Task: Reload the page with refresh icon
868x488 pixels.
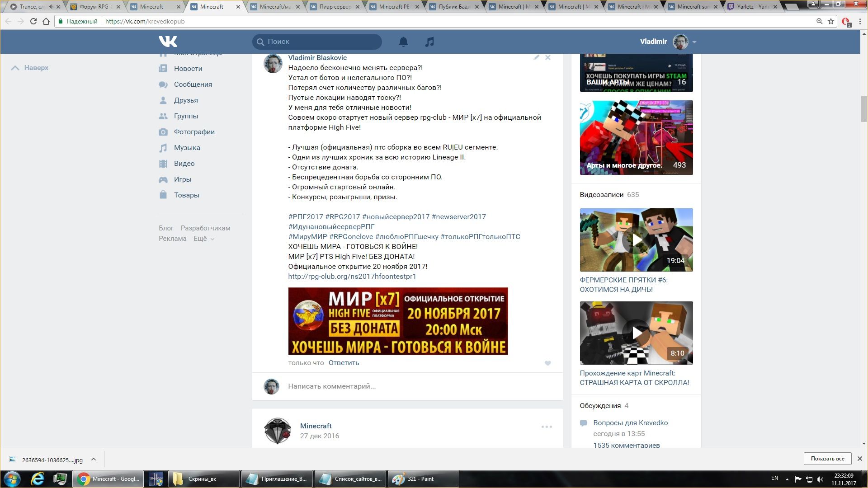Action: click(x=33, y=21)
